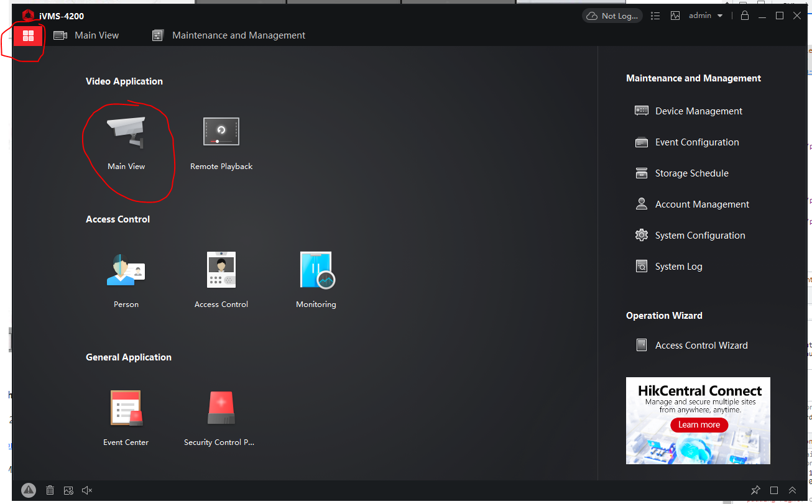Image resolution: width=812 pixels, height=504 pixels.
Task: Open the task list menu icon
Action: click(655, 16)
